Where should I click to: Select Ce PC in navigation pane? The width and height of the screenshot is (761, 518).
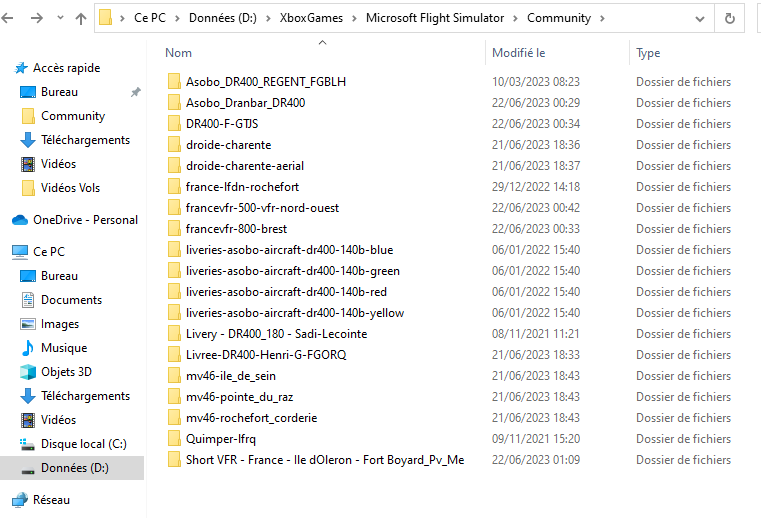click(x=49, y=251)
